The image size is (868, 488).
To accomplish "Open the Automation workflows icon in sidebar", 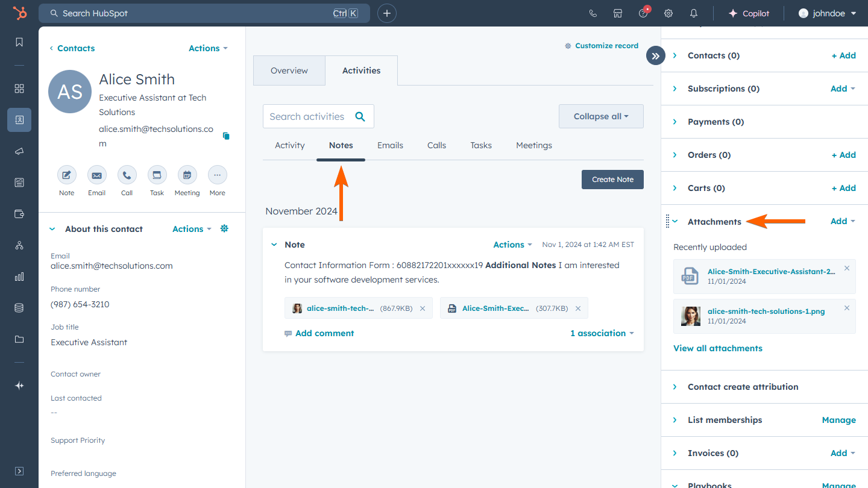I will tap(19, 245).
